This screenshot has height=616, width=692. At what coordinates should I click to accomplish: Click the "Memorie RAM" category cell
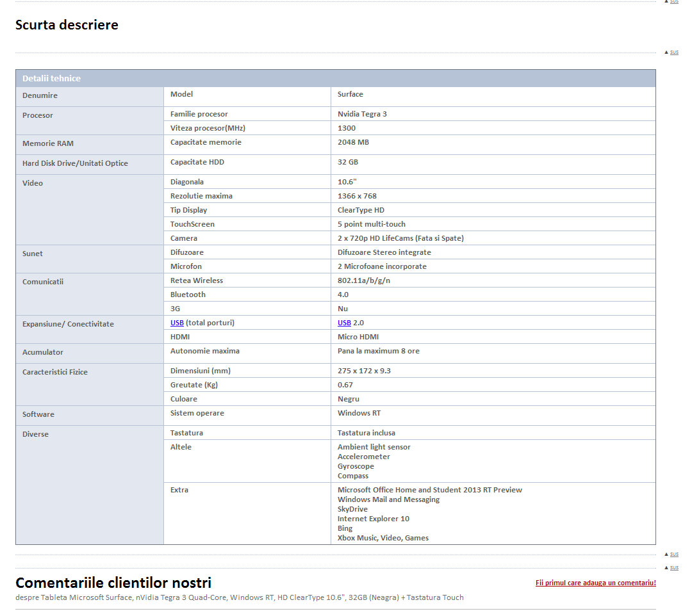[90, 144]
